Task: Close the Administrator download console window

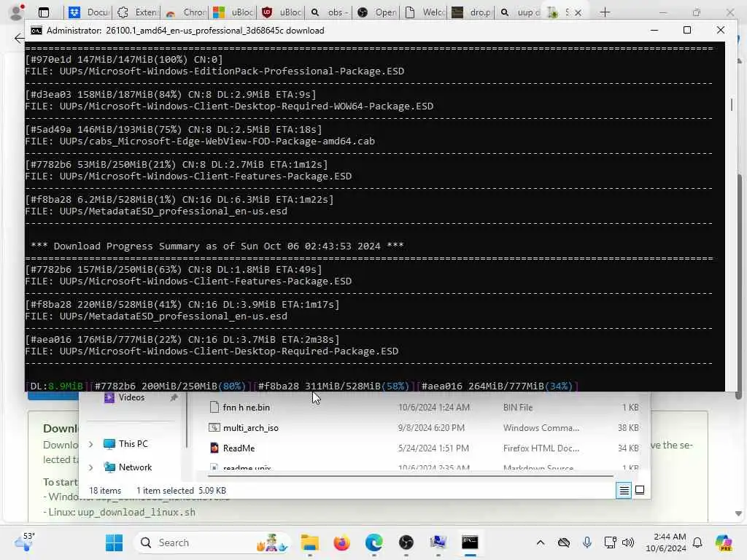Action: (720, 30)
